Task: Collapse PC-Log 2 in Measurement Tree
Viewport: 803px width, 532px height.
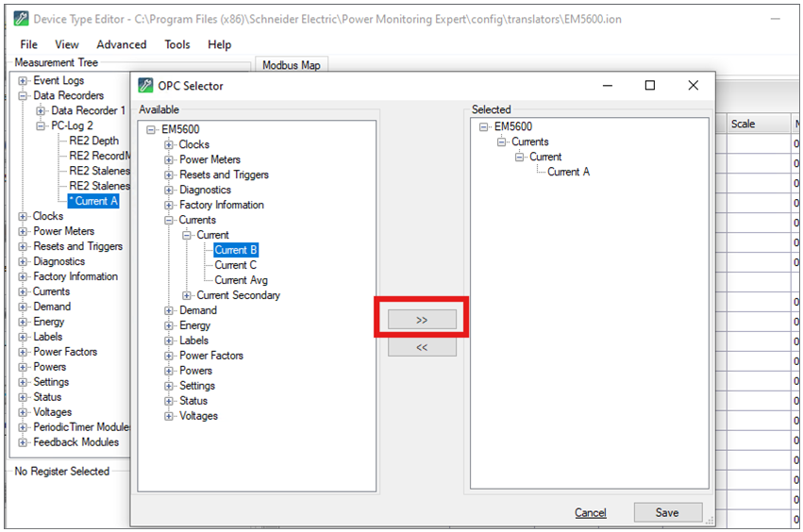Action: (41, 126)
